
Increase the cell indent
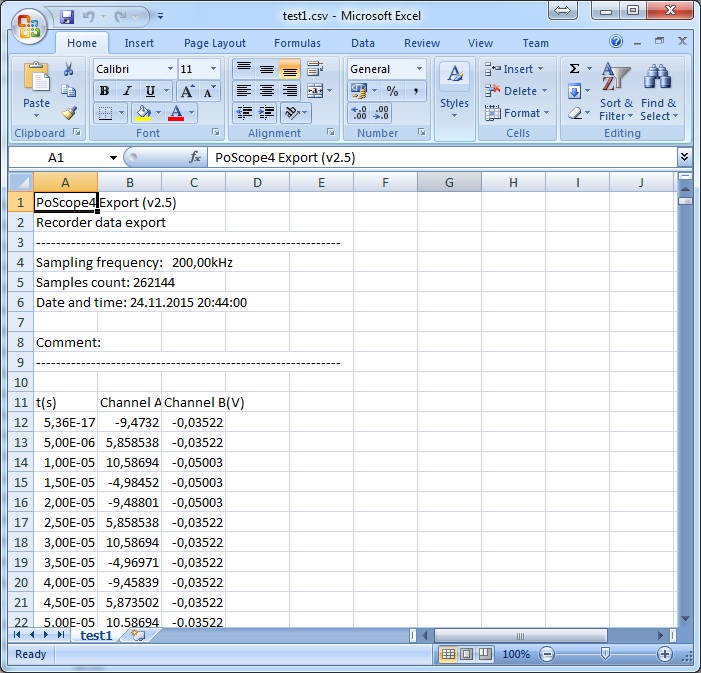tap(267, 113)
